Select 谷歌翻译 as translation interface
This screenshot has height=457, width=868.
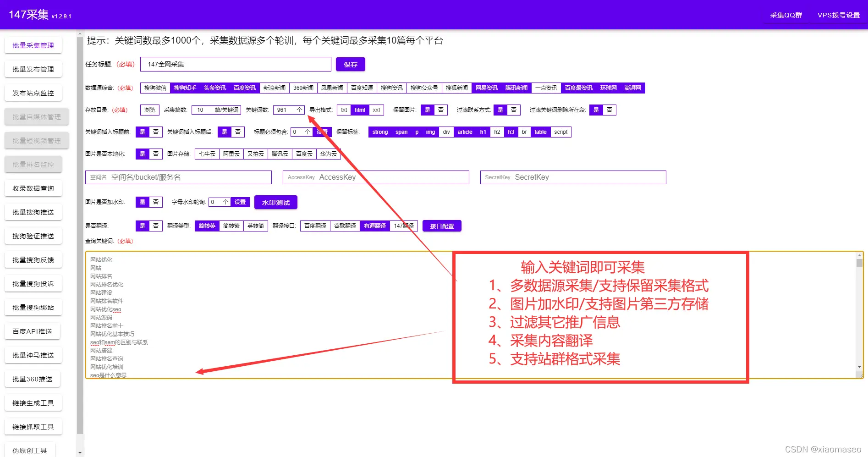click(x=344, y=226)
